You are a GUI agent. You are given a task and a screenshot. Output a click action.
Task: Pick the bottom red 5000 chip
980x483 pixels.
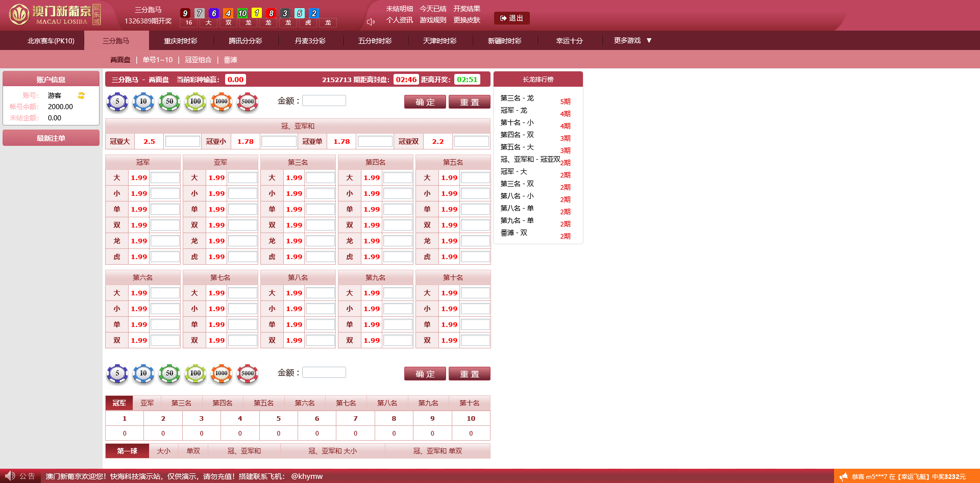point(248,374)
